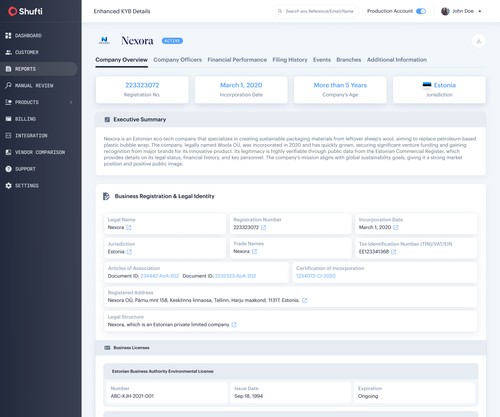
Task: Open the Filing History tab
Action: click(x=290, y=60)
